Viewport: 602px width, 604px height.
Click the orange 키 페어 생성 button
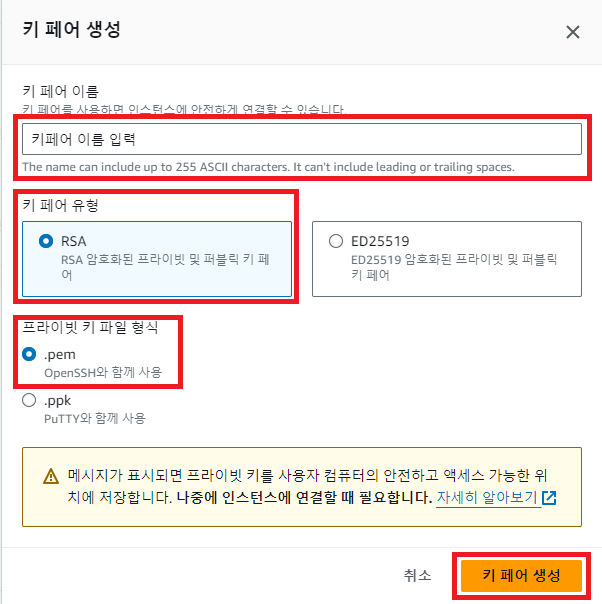521,575
